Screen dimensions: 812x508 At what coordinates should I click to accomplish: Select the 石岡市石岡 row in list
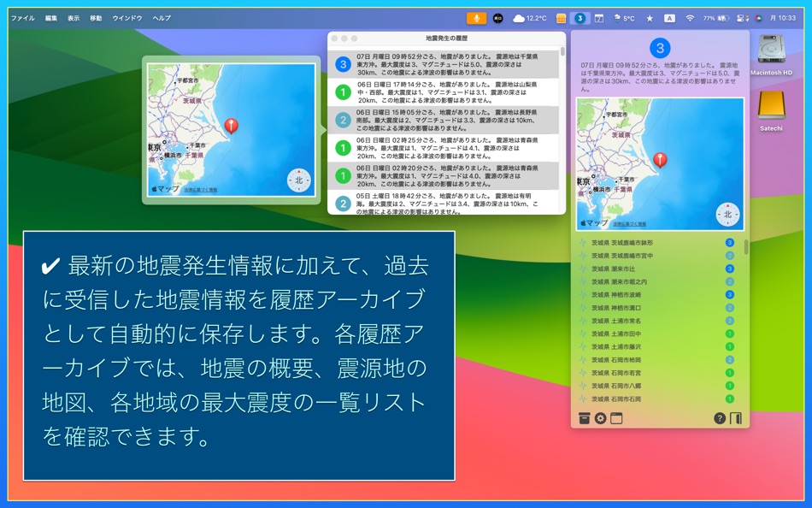click(x=657, y=399)
